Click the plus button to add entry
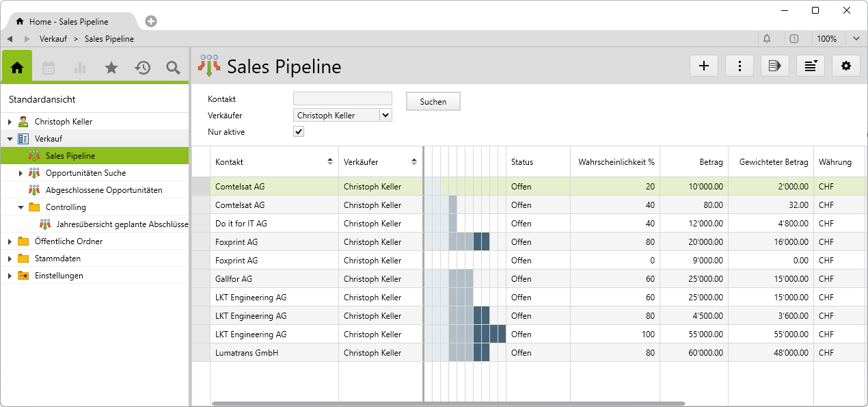Viewport: 868px width, 407px height. click(x=704, y=66)
